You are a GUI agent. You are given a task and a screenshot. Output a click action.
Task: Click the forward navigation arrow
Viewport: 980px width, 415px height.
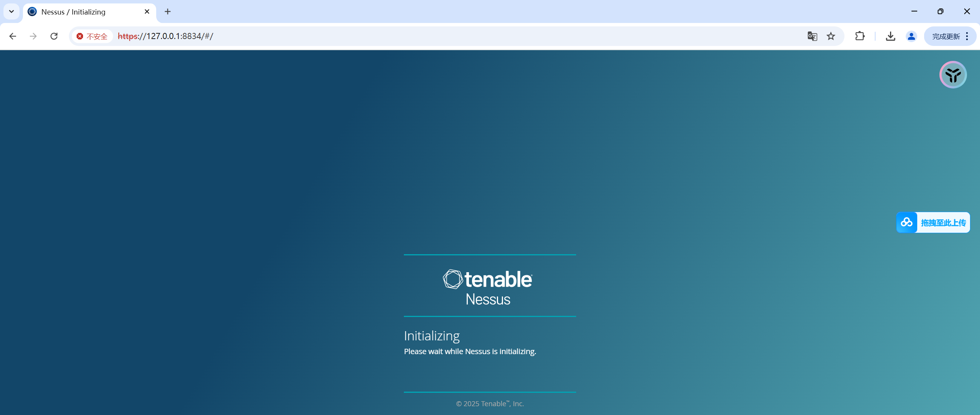[x=33, y=36]
